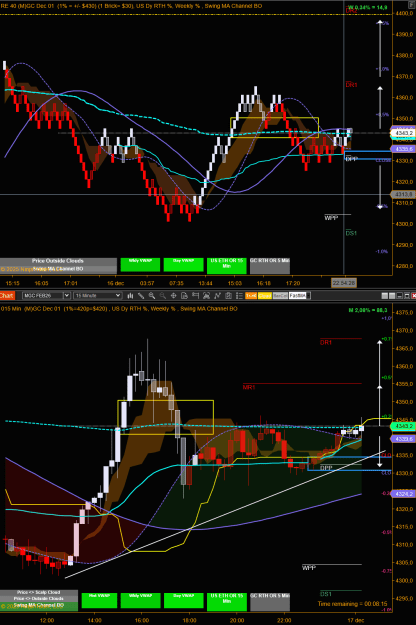Viewport: 416px width, 625px height.
Task: Click the zoom in magnifier icon
Action: tap(152, 295)
